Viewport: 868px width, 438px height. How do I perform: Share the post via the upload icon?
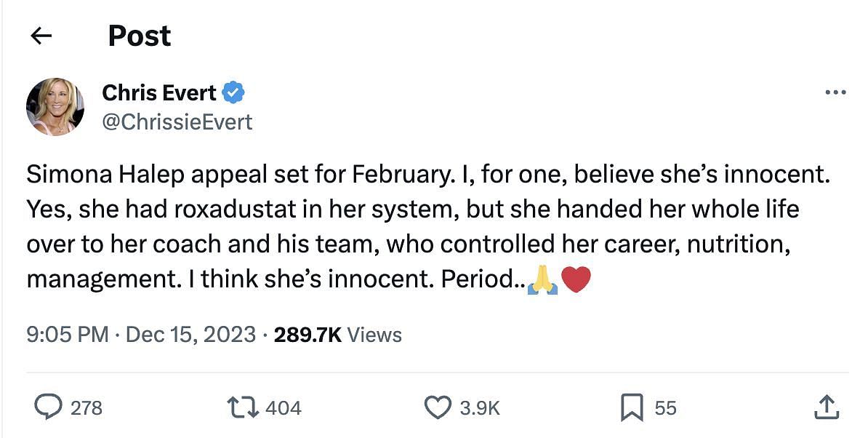pyautogui.click(x=825, y=407)
